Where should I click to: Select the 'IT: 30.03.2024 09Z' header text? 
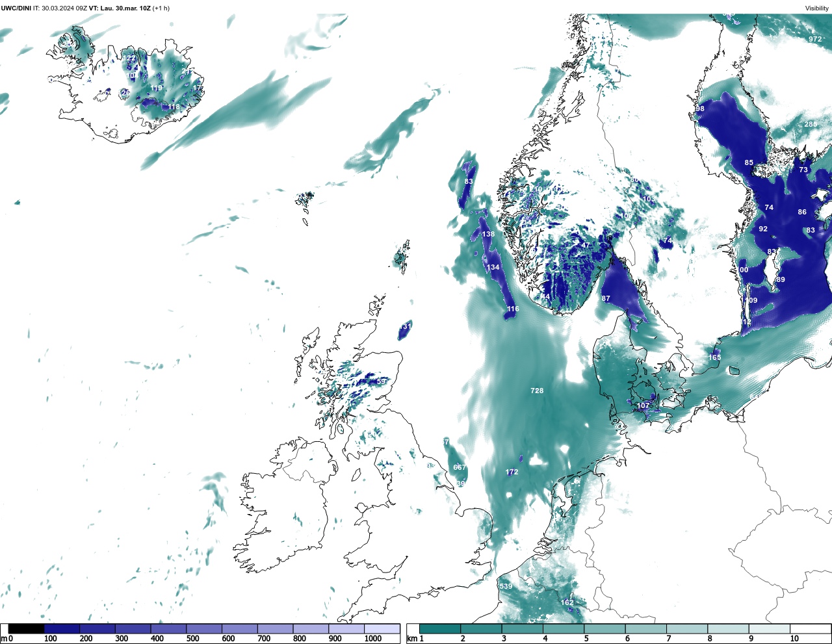(60, 8)
